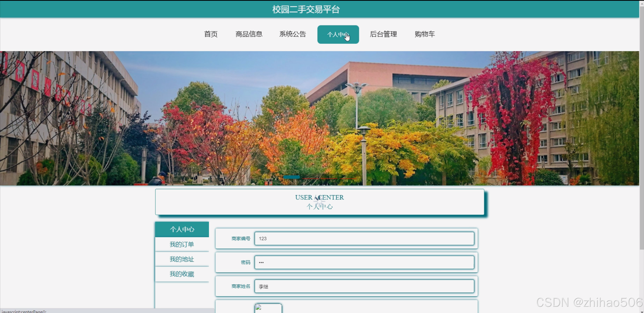Open the 购物车 navigation item
This screenshot has height=313, width=644.
point(425,34)
